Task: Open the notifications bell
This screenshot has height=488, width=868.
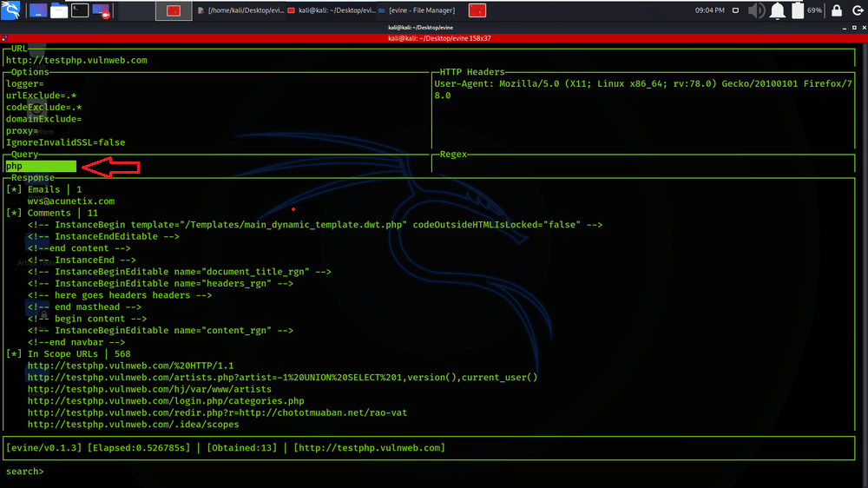Action: click(777, 10)
